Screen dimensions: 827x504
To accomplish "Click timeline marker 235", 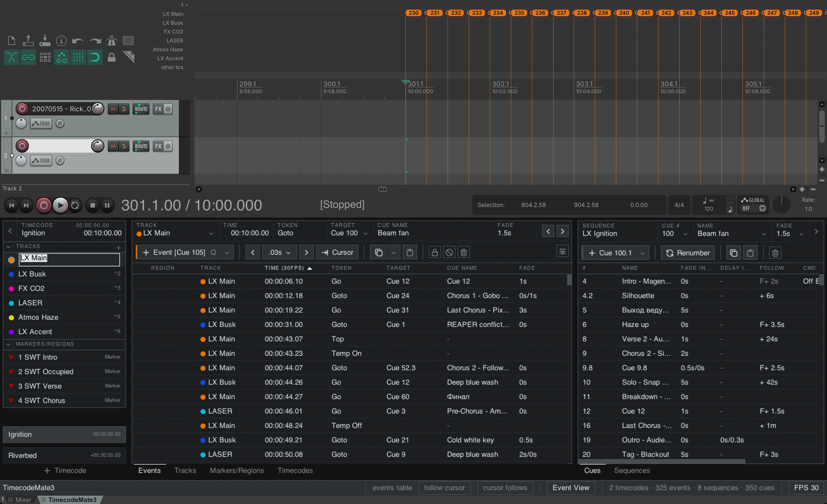I will pyautogui.click(x=519, y=13).
